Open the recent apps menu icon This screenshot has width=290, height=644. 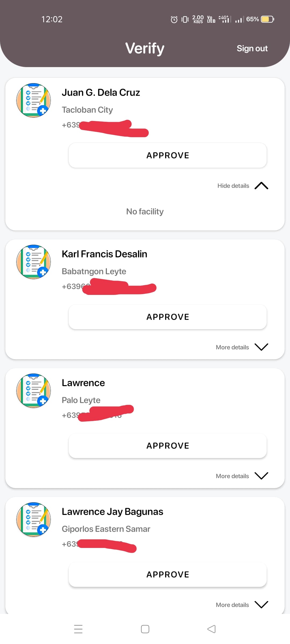78,629
